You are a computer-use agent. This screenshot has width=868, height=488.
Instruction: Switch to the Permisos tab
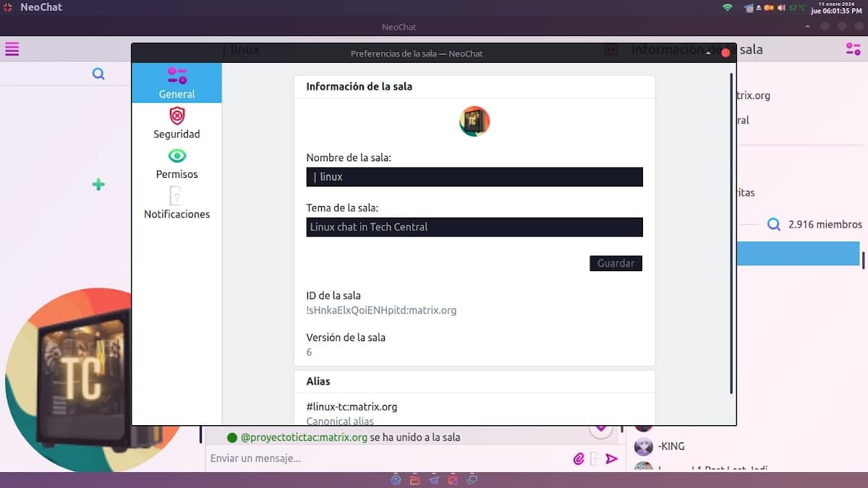[176, 163]
